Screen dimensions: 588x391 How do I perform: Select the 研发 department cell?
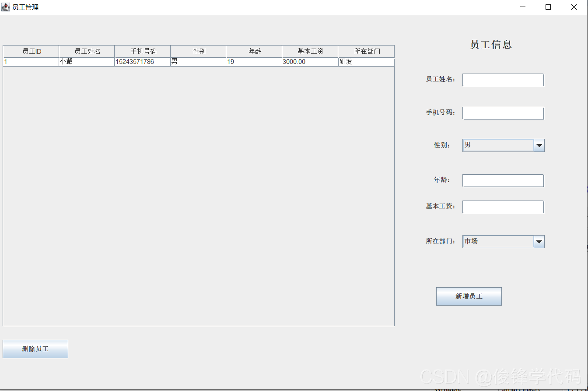[366, 62]
